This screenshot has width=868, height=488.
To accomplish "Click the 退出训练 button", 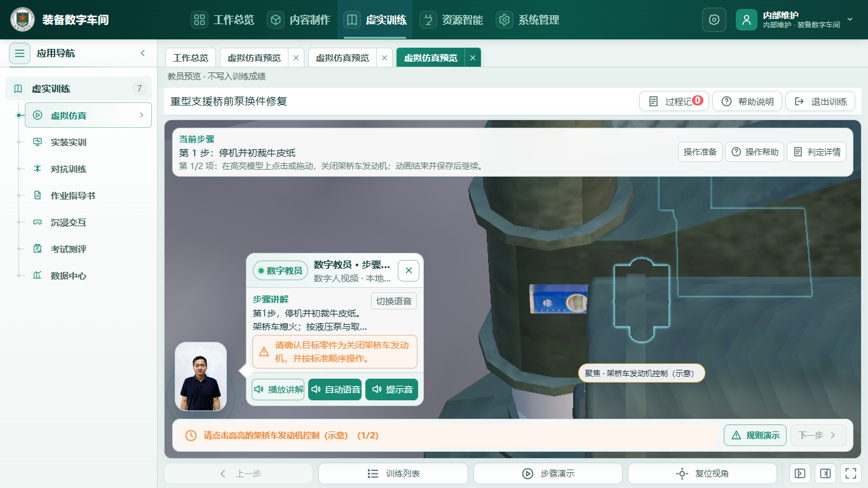I will click(x=820, y=102).
